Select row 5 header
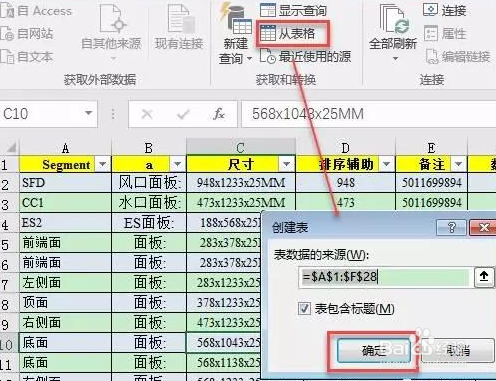The height and width of the screenshot is (381, 496). [9, 244]
